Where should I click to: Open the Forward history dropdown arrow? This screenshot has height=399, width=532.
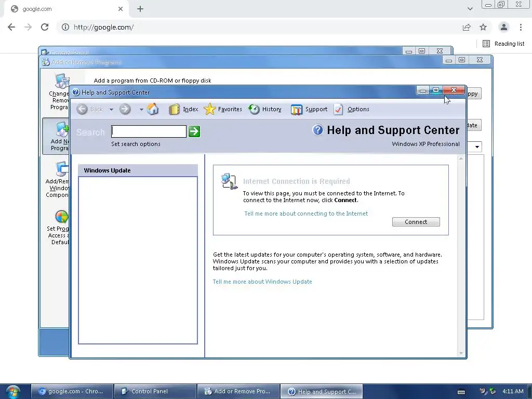click(141, 110)
